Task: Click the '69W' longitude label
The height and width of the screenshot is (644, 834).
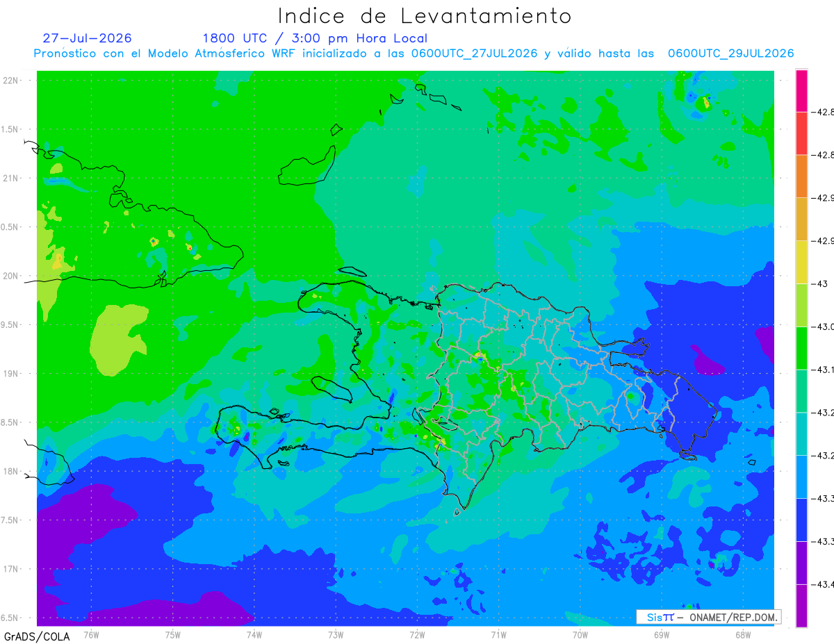Action: tap(662, 634)
